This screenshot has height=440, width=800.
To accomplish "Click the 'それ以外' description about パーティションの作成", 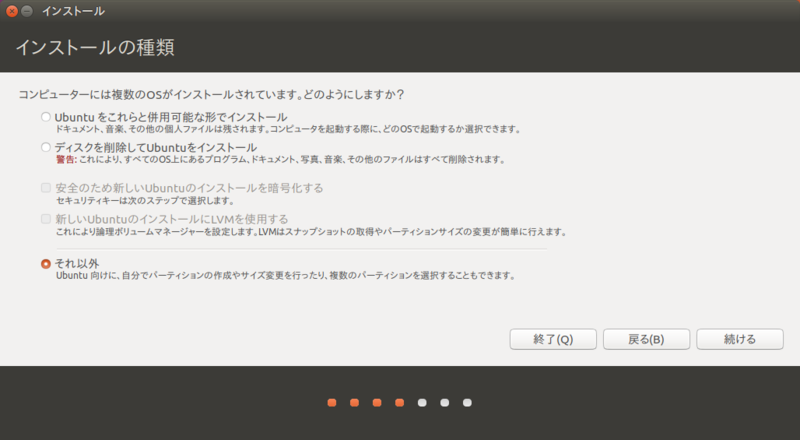I will click(x=286, y=276).
